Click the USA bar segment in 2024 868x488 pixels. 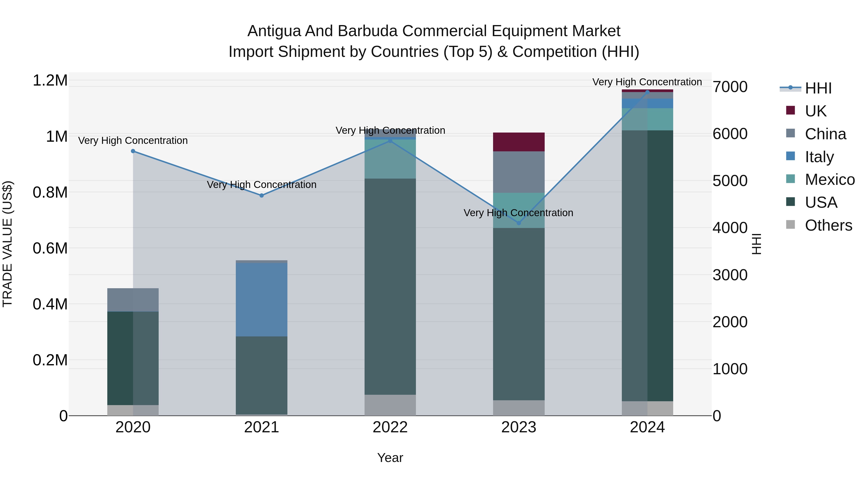[647, 266]
